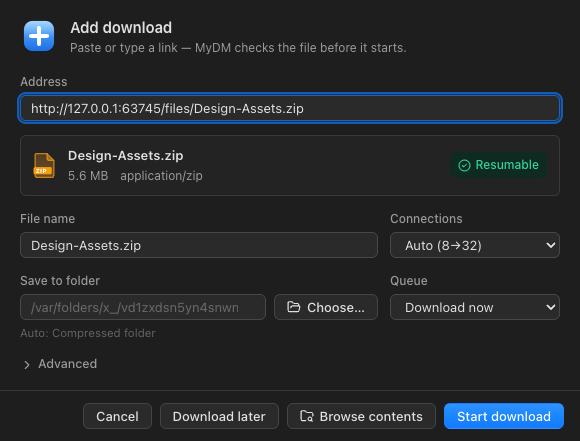
Task: Click the File name input field
Action: pyautogui.click(x=199, y=245)
